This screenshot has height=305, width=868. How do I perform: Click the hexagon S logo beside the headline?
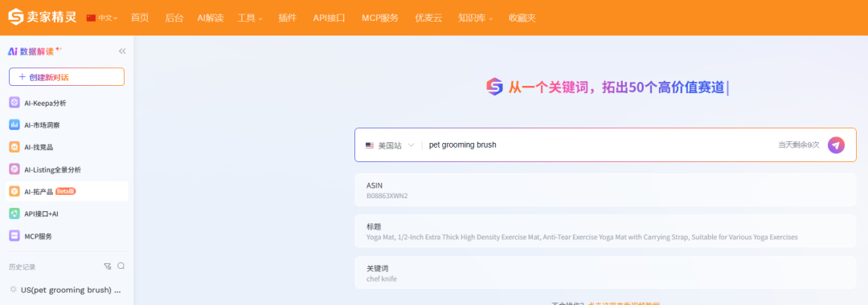point(494,87)
